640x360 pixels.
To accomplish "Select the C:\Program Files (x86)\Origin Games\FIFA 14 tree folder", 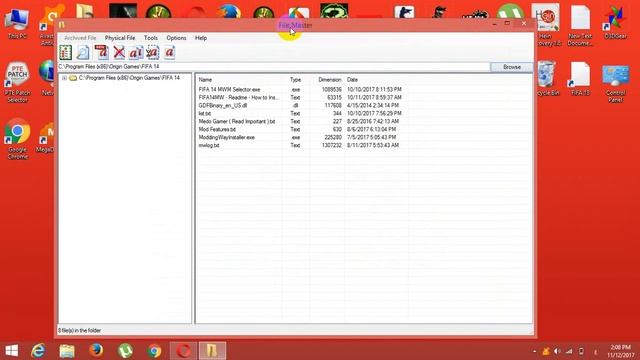I will [x=129, y=78].
